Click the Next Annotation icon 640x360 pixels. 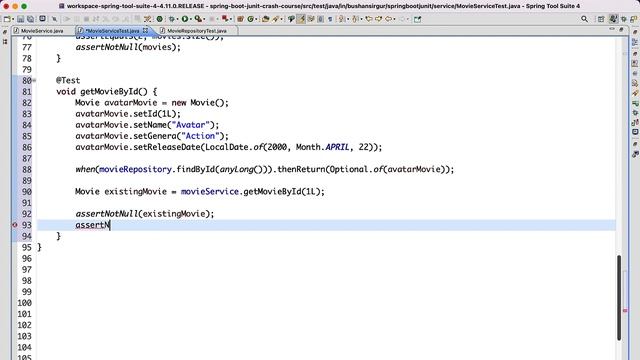pos(341,19)
